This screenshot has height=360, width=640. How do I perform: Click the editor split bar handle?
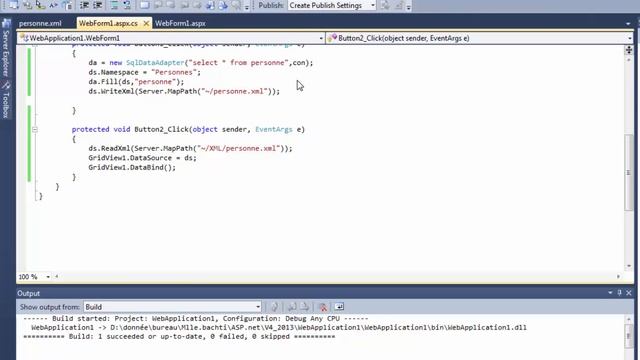pyautogui.click(x=629, y=50)
